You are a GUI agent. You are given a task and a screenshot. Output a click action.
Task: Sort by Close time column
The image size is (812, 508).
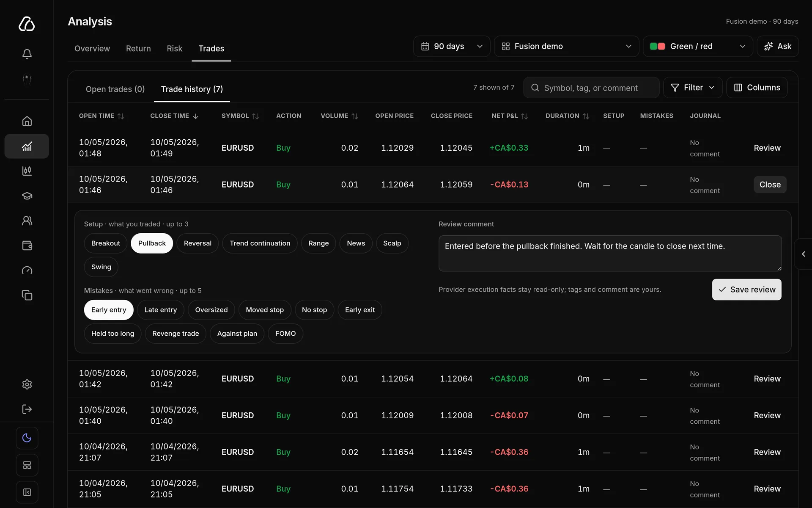pyautogui.click(x=174, y=116)
